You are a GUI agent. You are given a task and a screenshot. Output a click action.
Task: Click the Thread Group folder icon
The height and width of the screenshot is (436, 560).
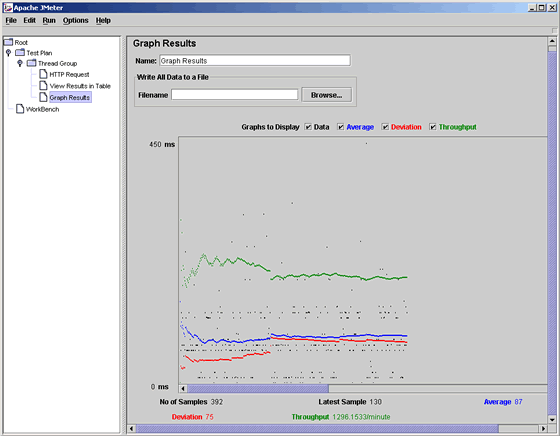point(32,63)
